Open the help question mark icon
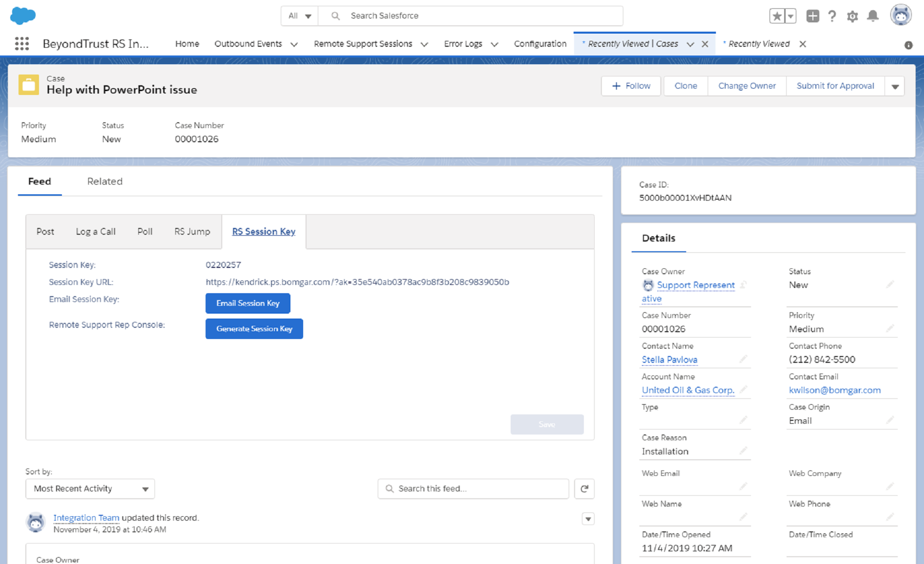Image resolution: width=924 pixels, height=564 pixels. (x=832, y=16)
